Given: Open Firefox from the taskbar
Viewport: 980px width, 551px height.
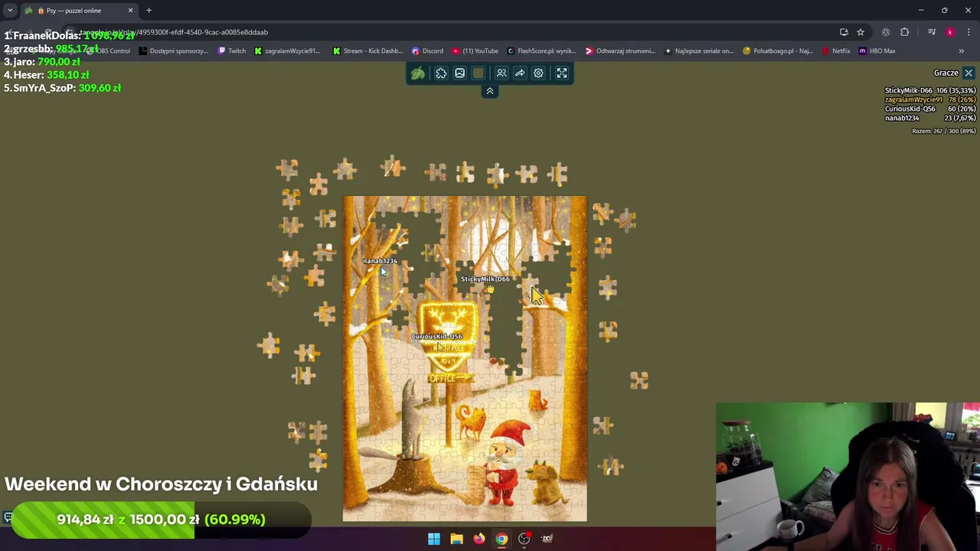Looking at the screenshot, I should [479, 539].
